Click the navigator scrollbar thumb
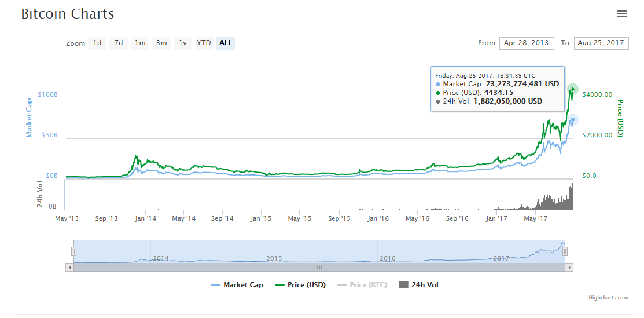 (x=319, y=268)
